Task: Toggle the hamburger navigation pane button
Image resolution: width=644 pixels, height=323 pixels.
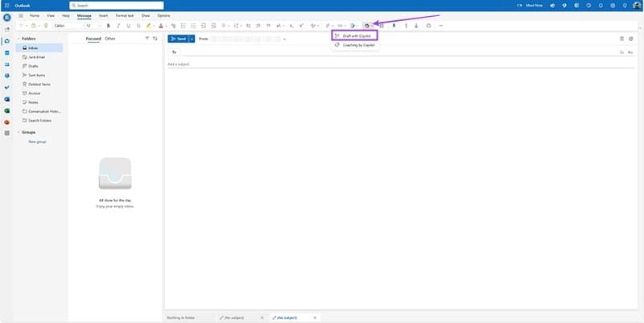Action: point(21,15)
